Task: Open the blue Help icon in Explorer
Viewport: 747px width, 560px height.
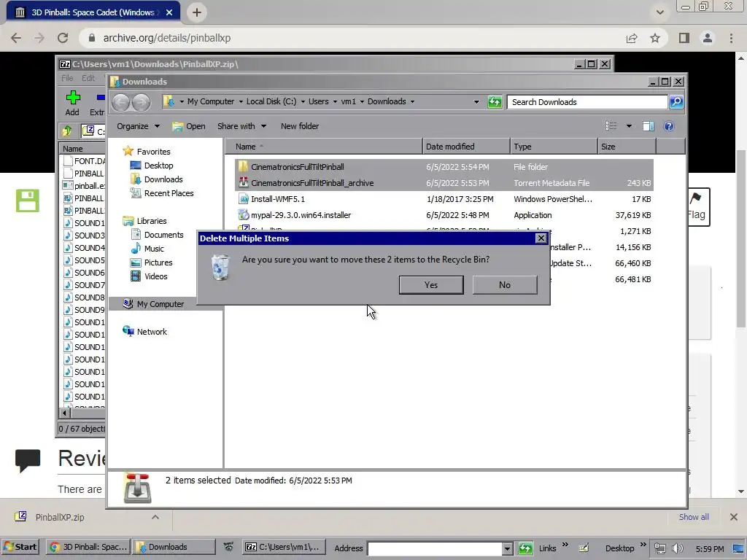Action: (669, 126)
